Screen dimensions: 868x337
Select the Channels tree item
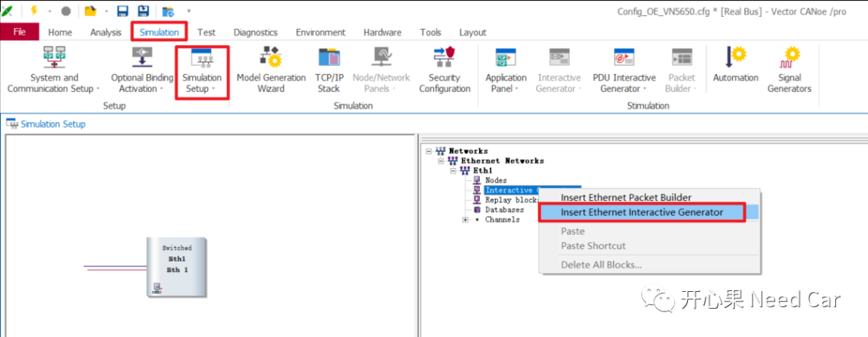coord(502,220)
